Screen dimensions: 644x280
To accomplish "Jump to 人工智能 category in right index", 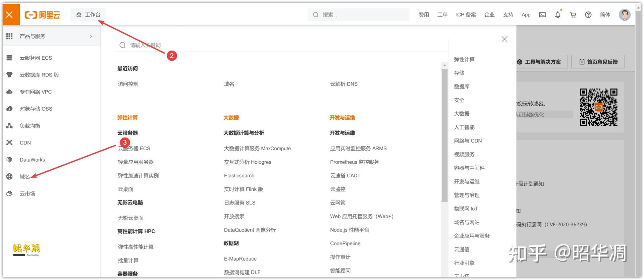I will point(464,127).
